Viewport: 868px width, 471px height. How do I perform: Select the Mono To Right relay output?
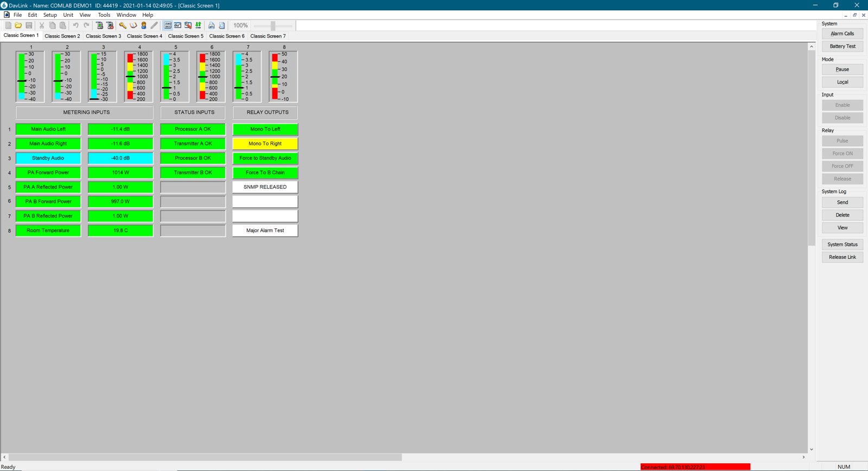[x=265, y=144]
